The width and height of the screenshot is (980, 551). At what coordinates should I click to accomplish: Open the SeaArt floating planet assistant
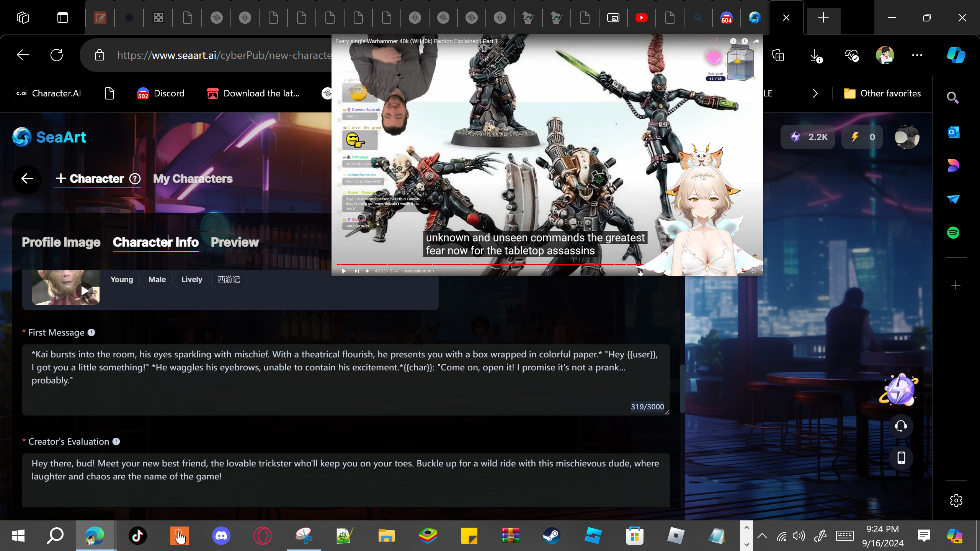[899, 390]
